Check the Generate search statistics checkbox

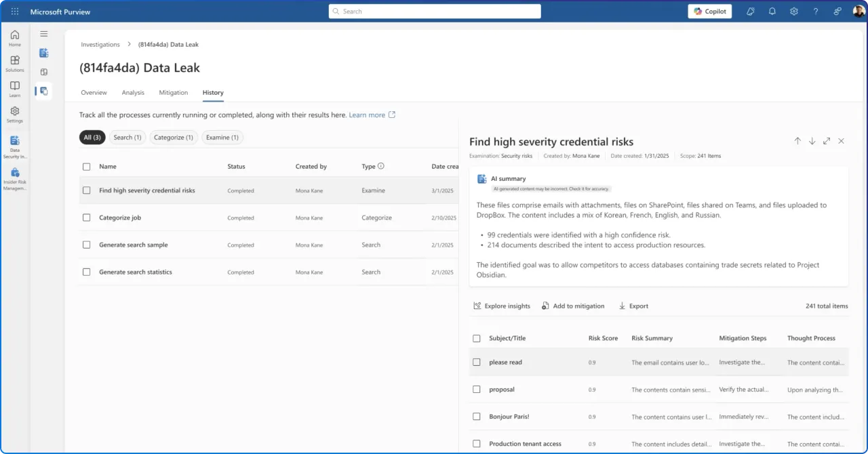click(x=86, y=272)
